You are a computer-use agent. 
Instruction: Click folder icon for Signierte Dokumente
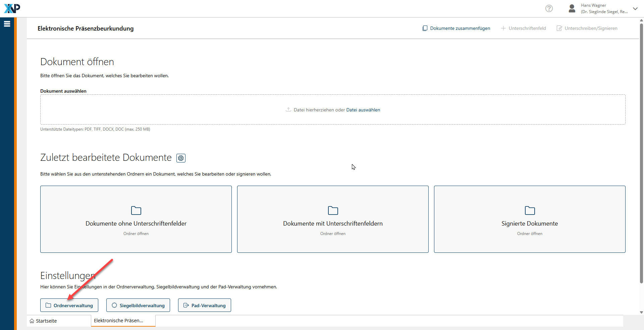pos(530,210)
